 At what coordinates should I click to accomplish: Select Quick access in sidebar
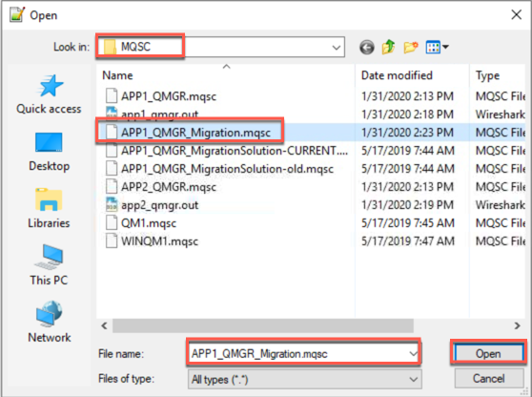click(49, 94)
